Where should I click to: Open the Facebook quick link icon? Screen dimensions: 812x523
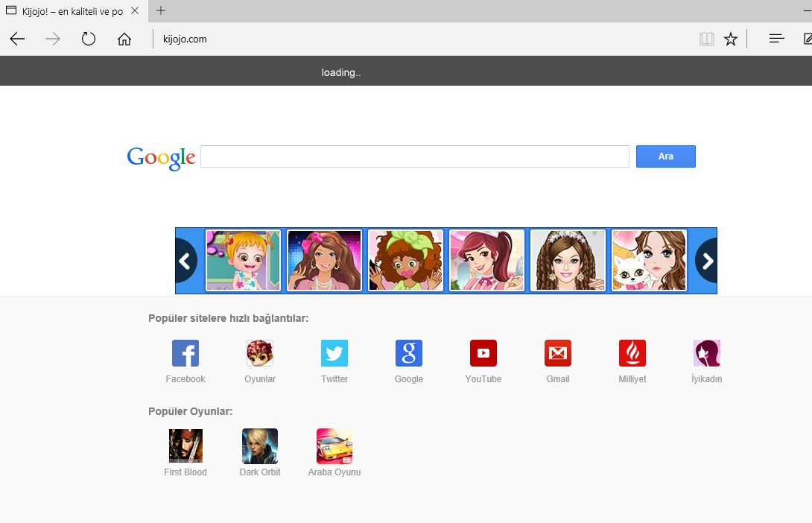coord(185,353)
